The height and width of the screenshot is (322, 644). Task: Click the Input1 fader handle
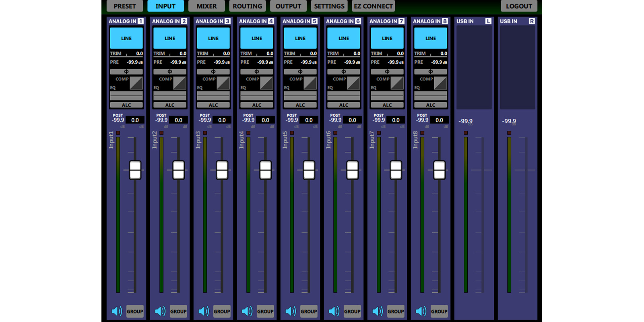[135, 170]
